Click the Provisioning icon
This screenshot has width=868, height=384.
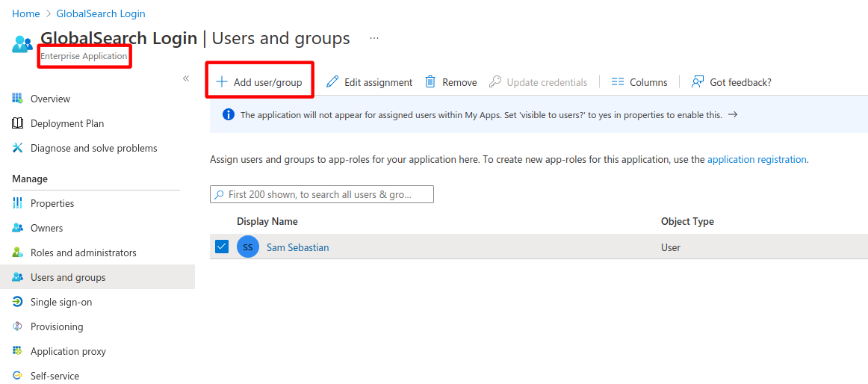point(17,326)
